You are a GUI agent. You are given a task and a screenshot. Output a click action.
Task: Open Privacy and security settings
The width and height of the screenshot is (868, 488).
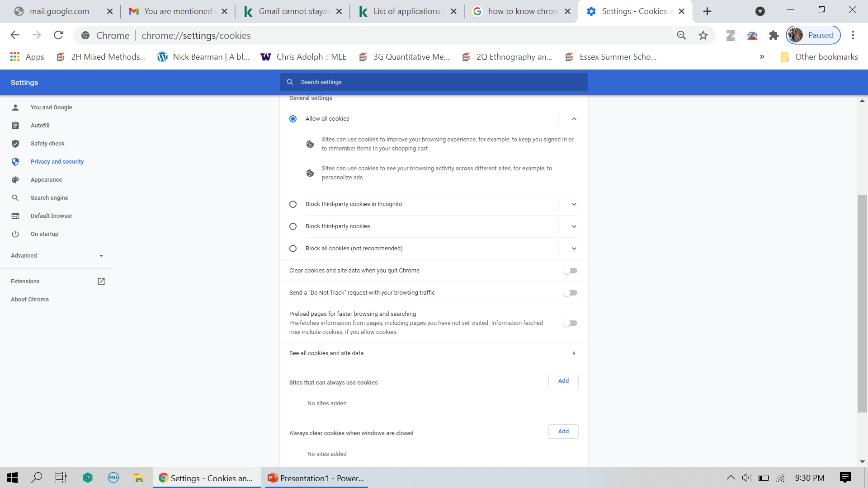57,162
